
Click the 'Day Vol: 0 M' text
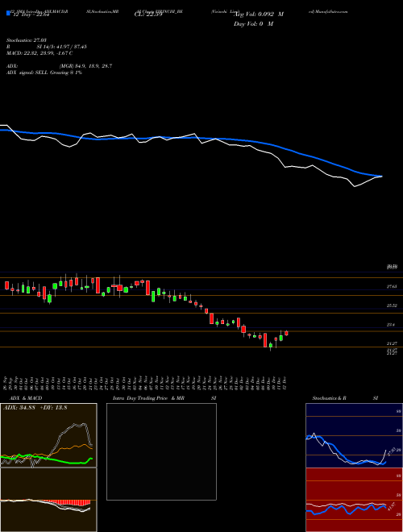253,23
